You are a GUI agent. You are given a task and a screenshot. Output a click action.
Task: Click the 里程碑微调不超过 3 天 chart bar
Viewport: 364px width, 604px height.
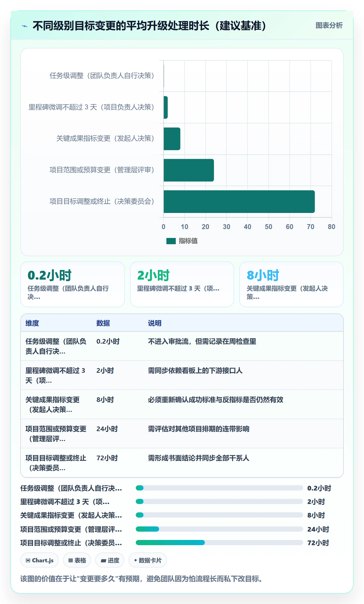point(166,107)
